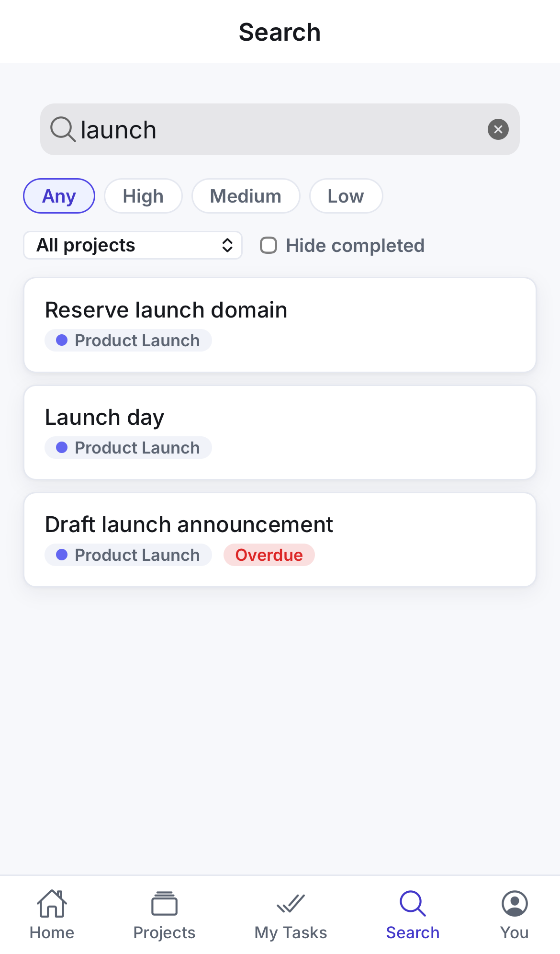The image size is (560, 954).
Task: Open the Home tab icon
Action: pos(52,904)
